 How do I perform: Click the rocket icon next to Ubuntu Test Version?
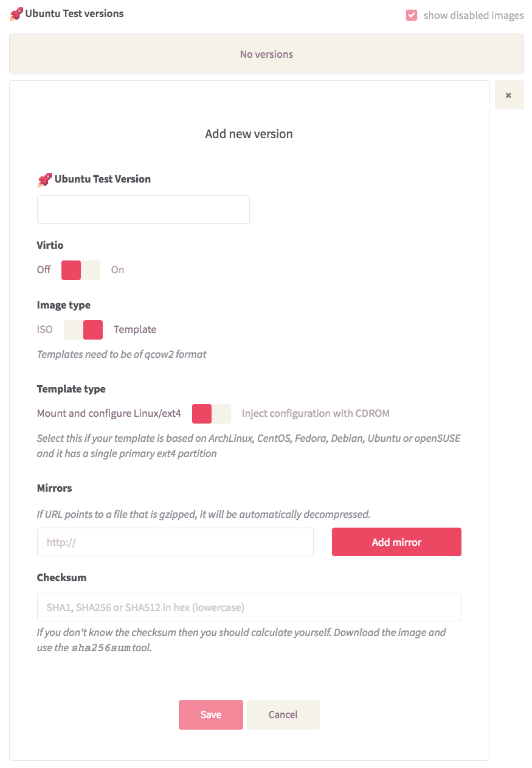44,180
